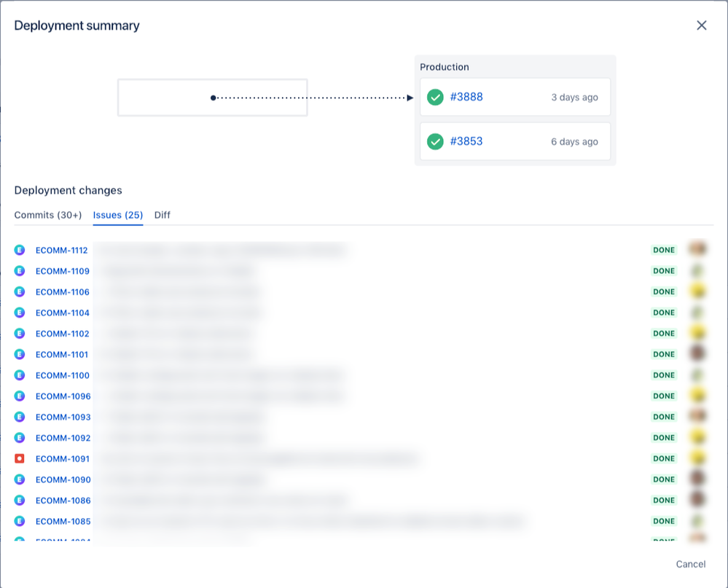The image size is (728, 588).
Task: Click the assignee avatar for ECOMM-1112
Action: tap(697, 249)
